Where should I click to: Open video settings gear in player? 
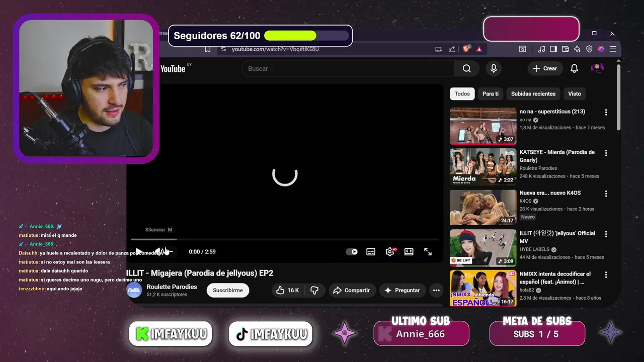point(390,252)
